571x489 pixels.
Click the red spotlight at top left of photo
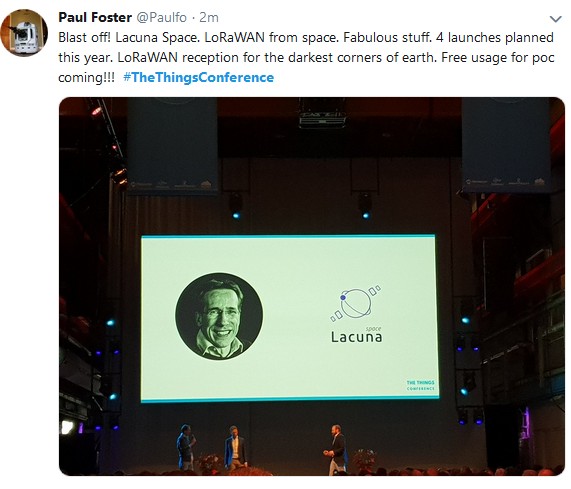(x=97, y=111)
